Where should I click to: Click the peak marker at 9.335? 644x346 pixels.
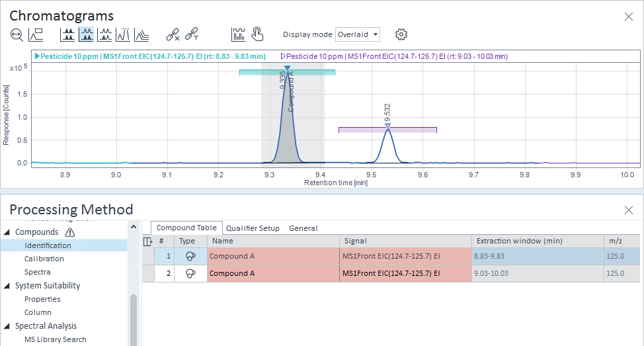tap(287, 67)
